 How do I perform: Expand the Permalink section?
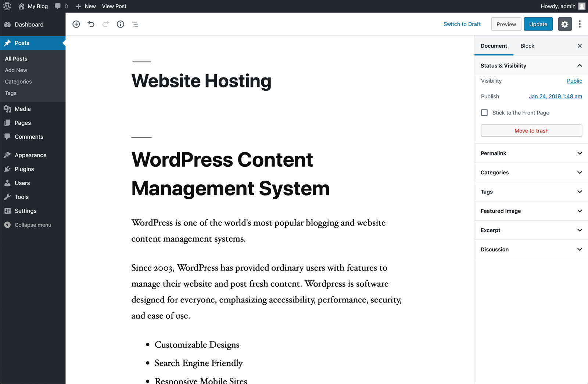(x=531, y=153)
